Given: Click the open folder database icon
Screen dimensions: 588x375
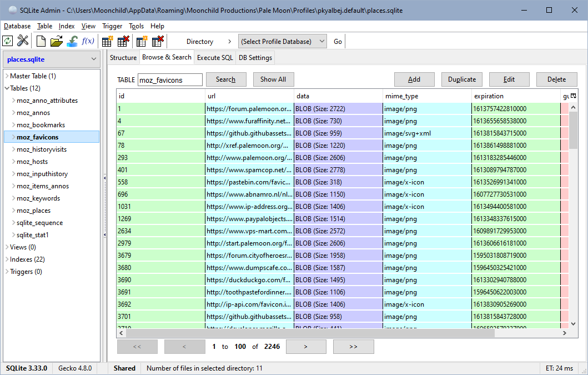Looking at the screenshot, I should [56, 41].
